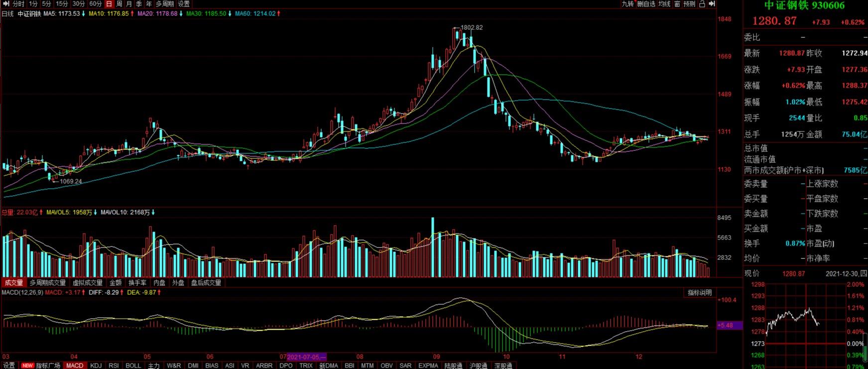The width and height of the screenshot is (868, 369).
Task: Open the 窗 window layout tool
Action: (x=677, y=4)
